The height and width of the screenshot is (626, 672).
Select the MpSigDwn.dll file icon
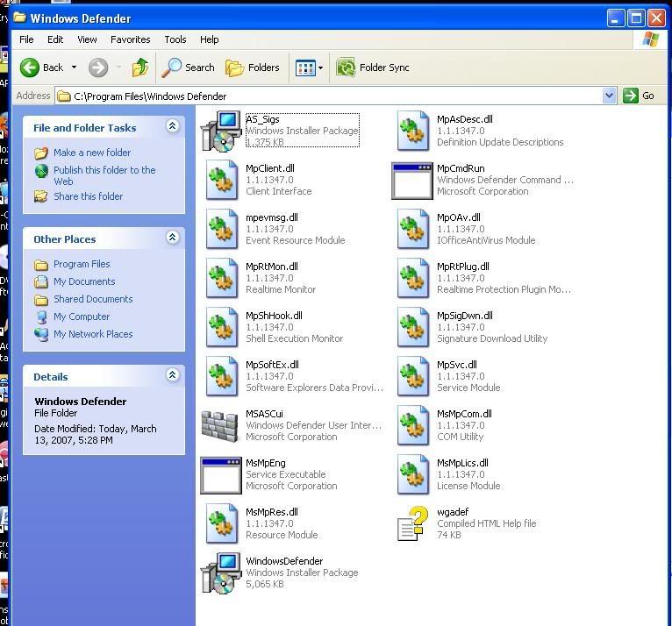coord(412,328)
